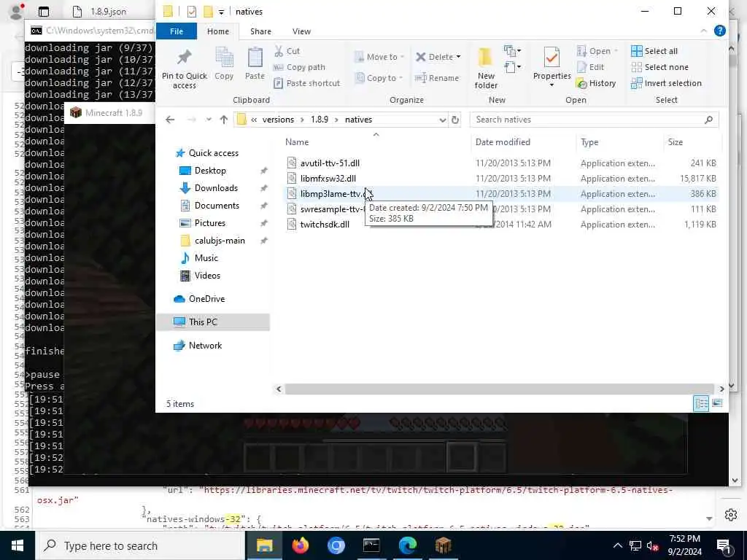This screenshot has height=560, width=747.
Task: Open Firefox from the taskbar
Action: (300, 545)
